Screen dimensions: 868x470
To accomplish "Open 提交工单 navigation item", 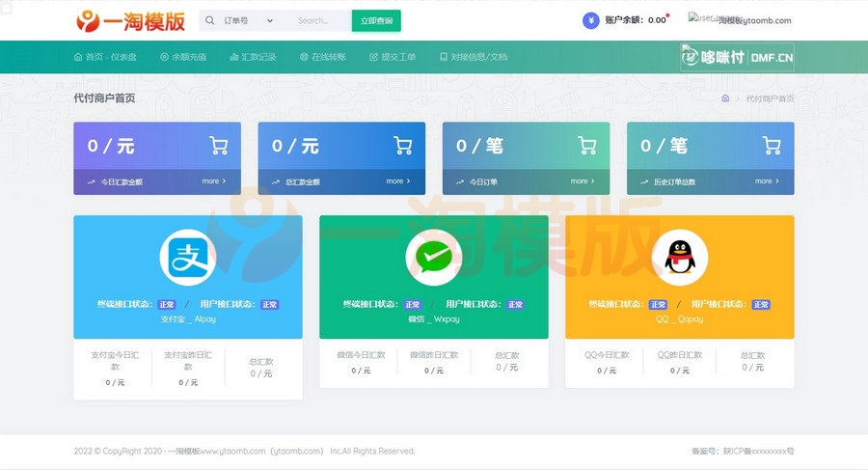I will [x=393, y=57].
